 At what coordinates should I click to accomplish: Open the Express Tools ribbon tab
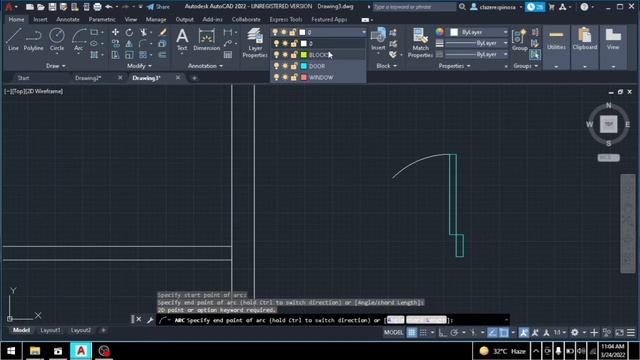286,19
